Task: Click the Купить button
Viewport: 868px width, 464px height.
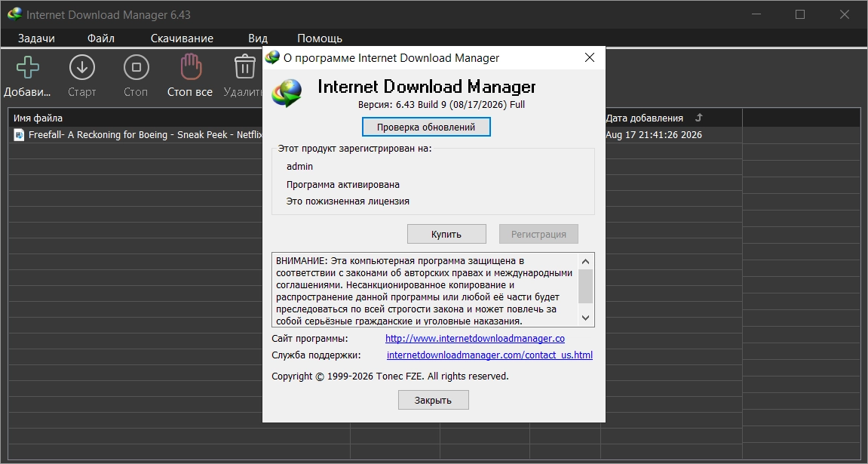Action: click(446, 234)
